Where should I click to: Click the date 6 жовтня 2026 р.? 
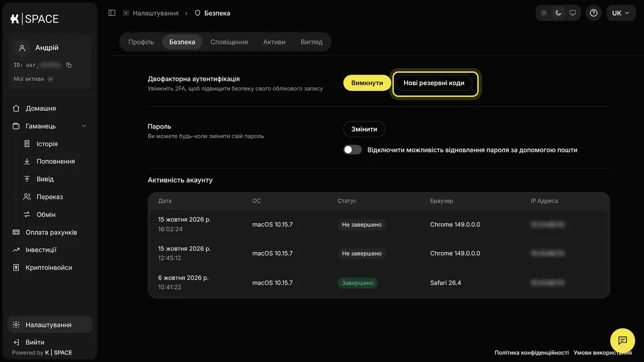pyautogui.click(x=183, y=278)
